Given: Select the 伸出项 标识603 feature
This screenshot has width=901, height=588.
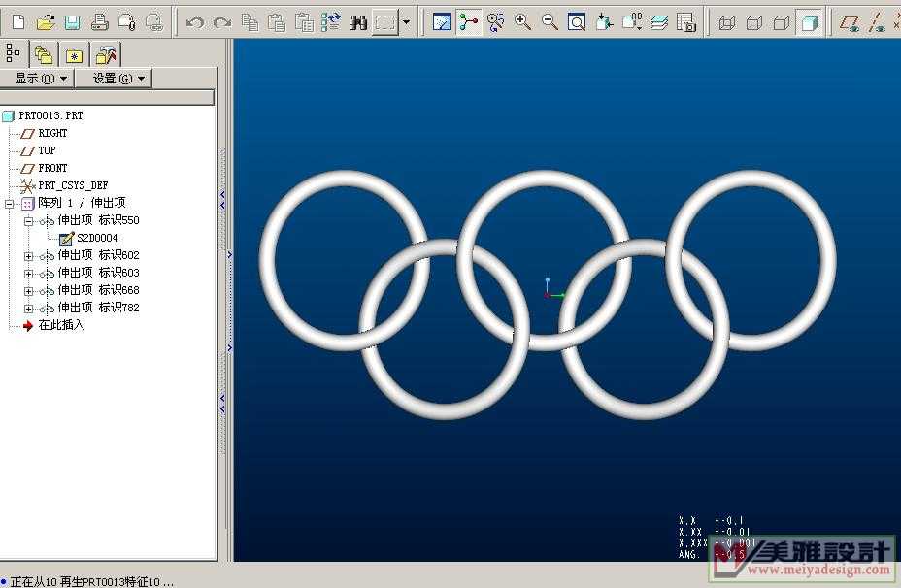Looking at the screenshot, I should pos(98,273).
